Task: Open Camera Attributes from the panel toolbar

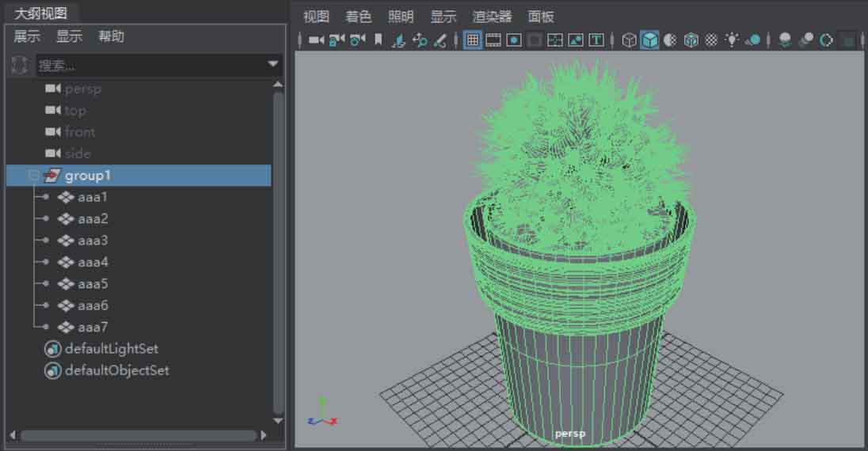Action: [358, 40]
